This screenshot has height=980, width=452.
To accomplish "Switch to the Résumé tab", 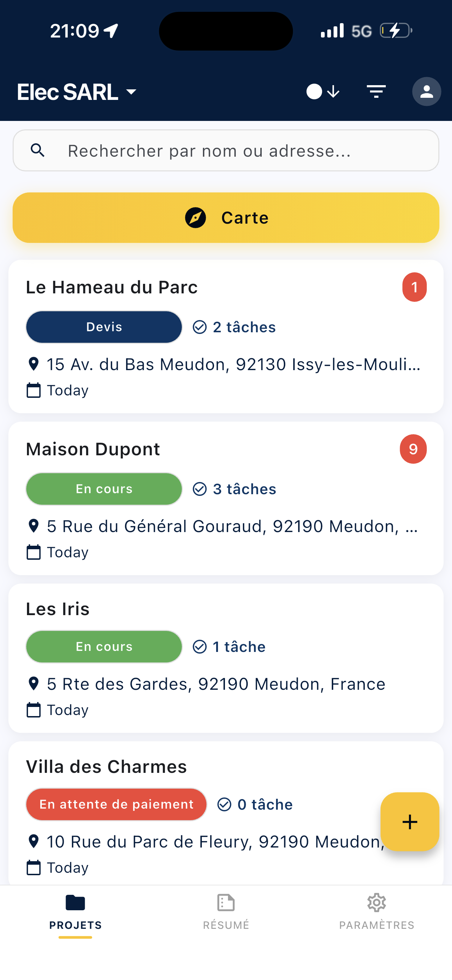I will click(x=226, y=911).
